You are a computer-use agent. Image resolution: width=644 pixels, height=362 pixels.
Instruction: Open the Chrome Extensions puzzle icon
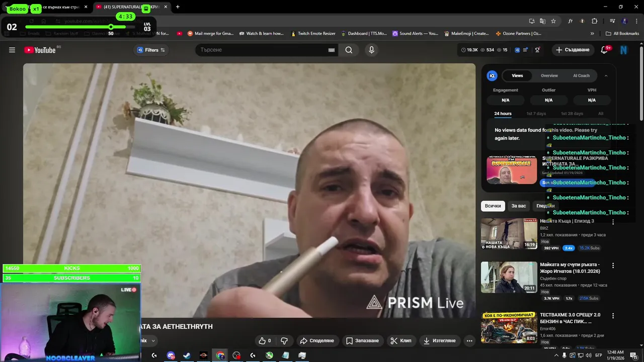click(x=594, y=21)
